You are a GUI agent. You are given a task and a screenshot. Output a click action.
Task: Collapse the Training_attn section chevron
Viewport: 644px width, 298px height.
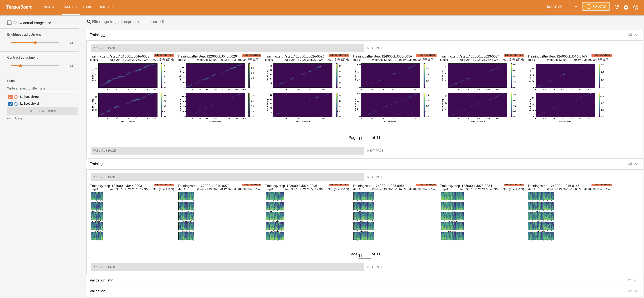(635, 35)
